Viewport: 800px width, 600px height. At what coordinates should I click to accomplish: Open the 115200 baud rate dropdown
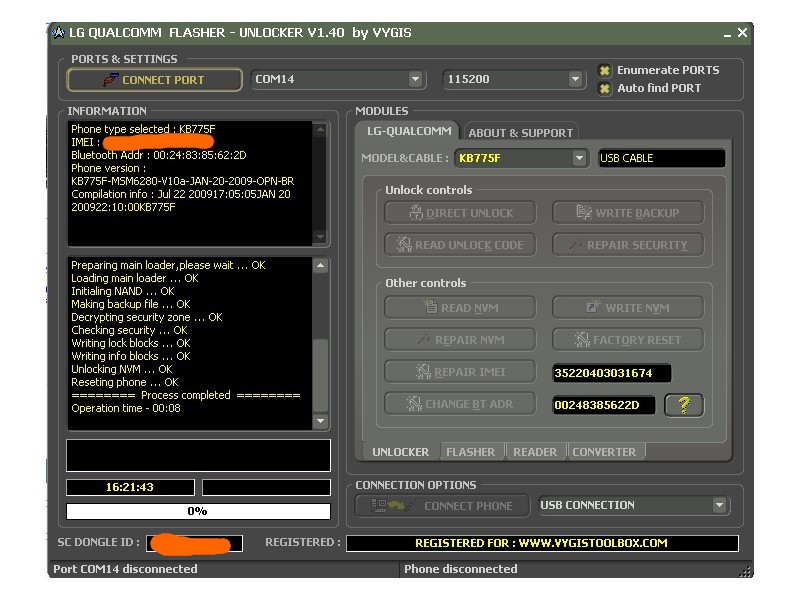[x=575, y=79]
